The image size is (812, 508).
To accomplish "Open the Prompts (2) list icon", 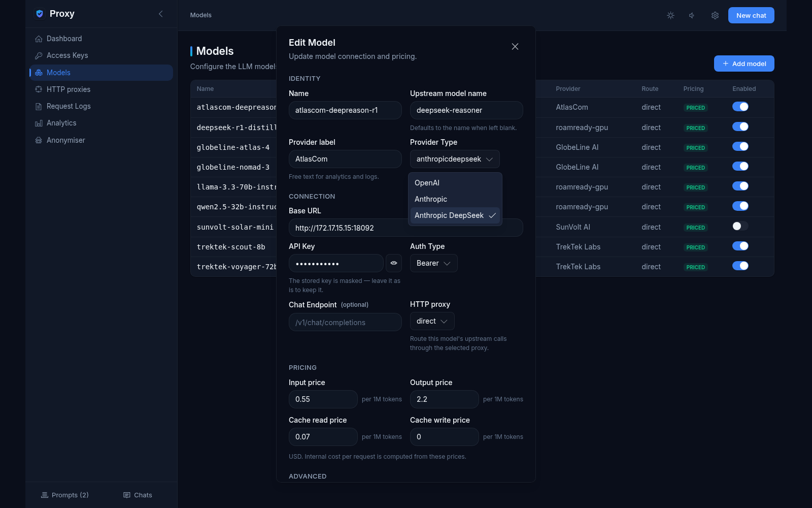I will coord(45,495).
